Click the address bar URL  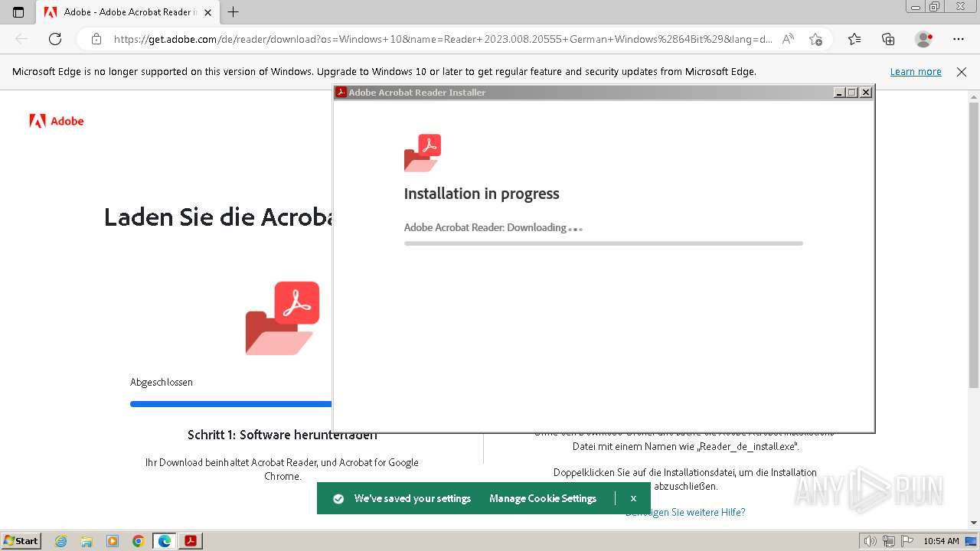pyautogui.click(x=443, y=39)
